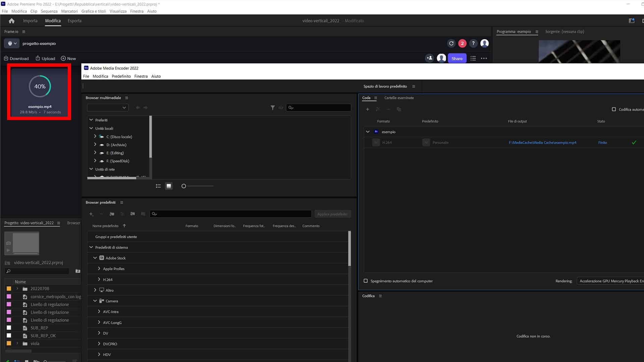The image size is (644, 362).
Task: Click the Share button in Frame.io
Action: coord(457,58)
